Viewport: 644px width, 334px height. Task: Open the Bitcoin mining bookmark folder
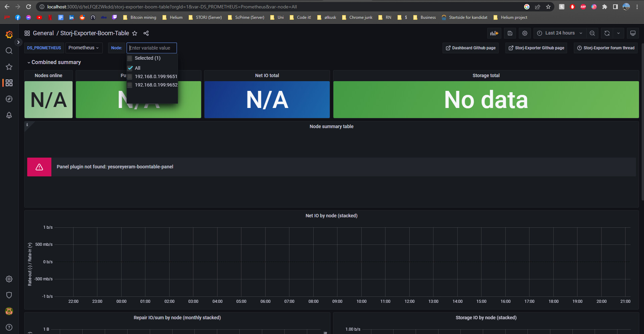click(140, 17)
